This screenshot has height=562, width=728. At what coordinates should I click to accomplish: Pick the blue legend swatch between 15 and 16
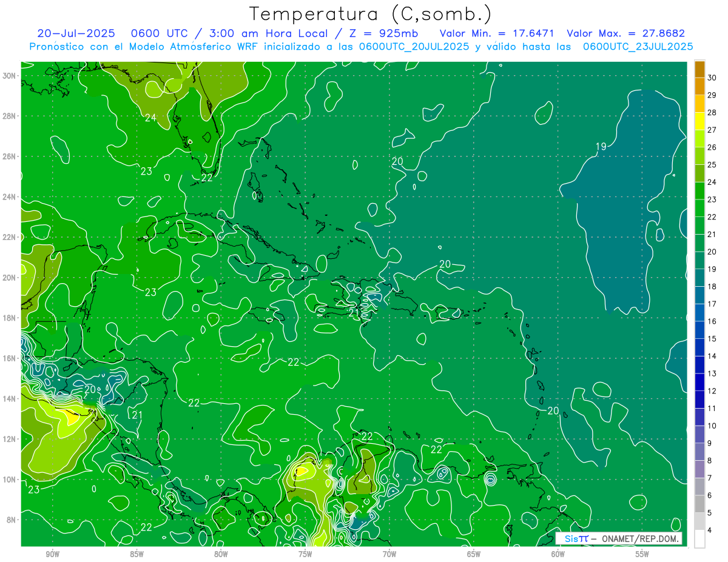pyautogui.click(x=699, y=330)
